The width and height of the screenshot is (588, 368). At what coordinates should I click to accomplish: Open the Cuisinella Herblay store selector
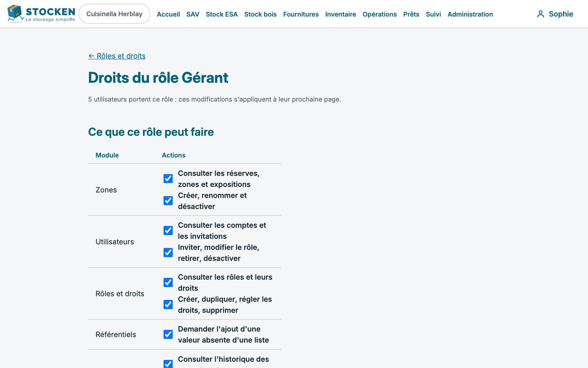pos(114,14)
